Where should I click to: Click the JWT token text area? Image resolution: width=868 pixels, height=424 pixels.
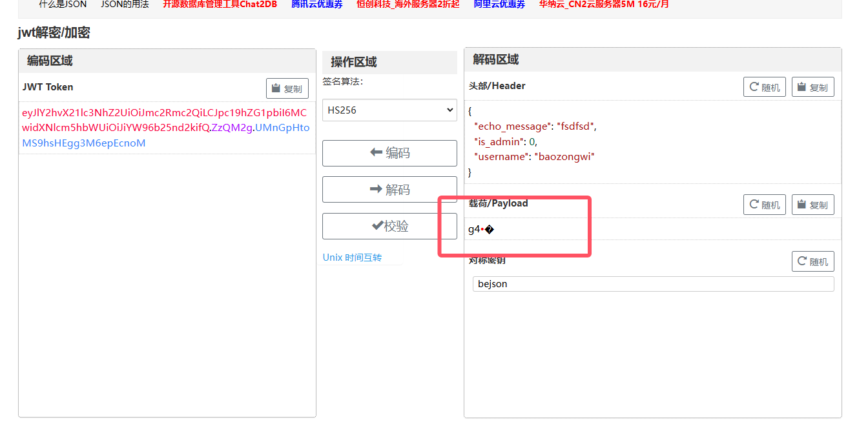pyautogui.click(x=167, y=128)
